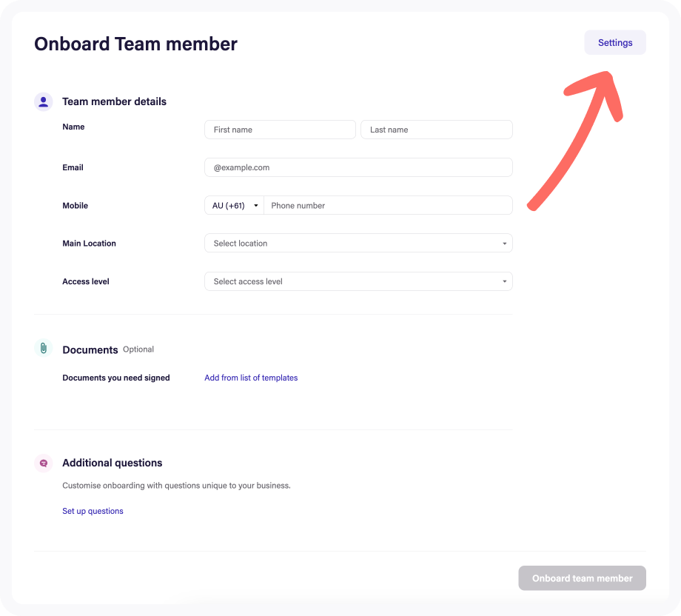Focus the Last name input field

tap(437, 130)
